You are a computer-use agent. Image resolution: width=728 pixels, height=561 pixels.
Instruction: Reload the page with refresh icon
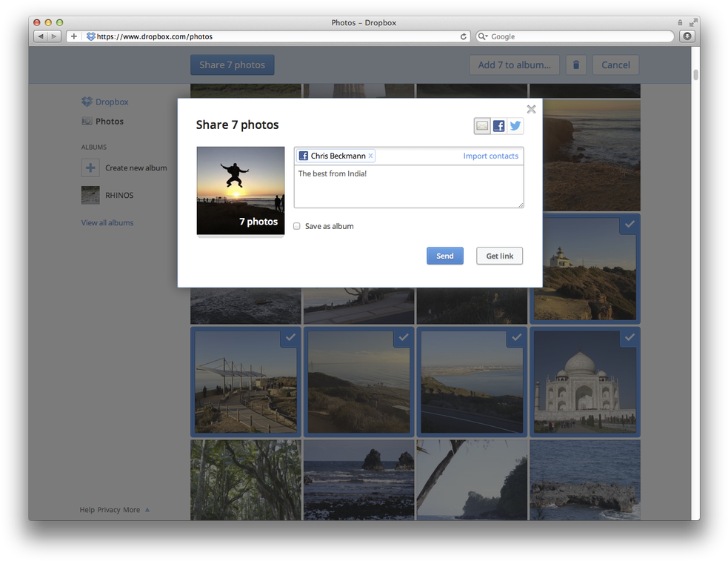pos(463,36)
